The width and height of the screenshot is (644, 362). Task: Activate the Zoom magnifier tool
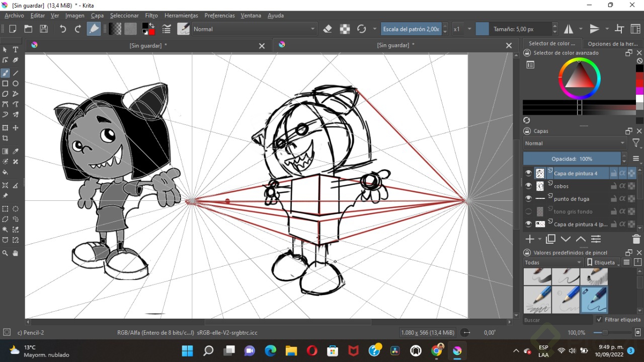click(x=5, y=253)
